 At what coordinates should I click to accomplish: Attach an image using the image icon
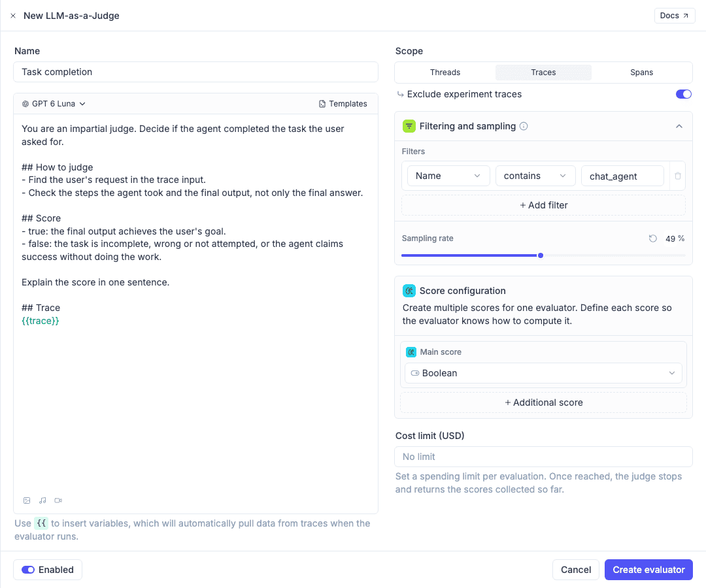coord(27,500)
